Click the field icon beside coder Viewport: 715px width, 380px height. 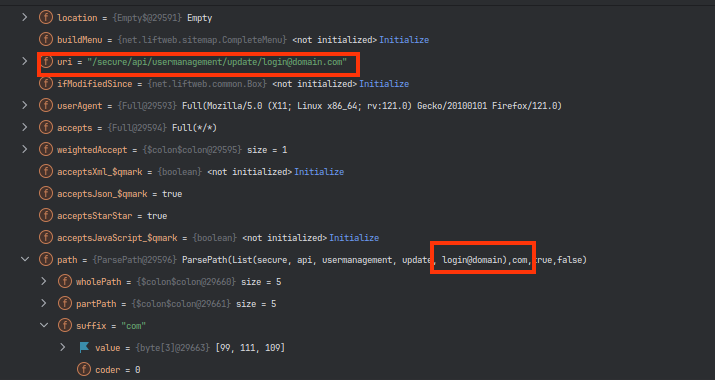(84, 370)
